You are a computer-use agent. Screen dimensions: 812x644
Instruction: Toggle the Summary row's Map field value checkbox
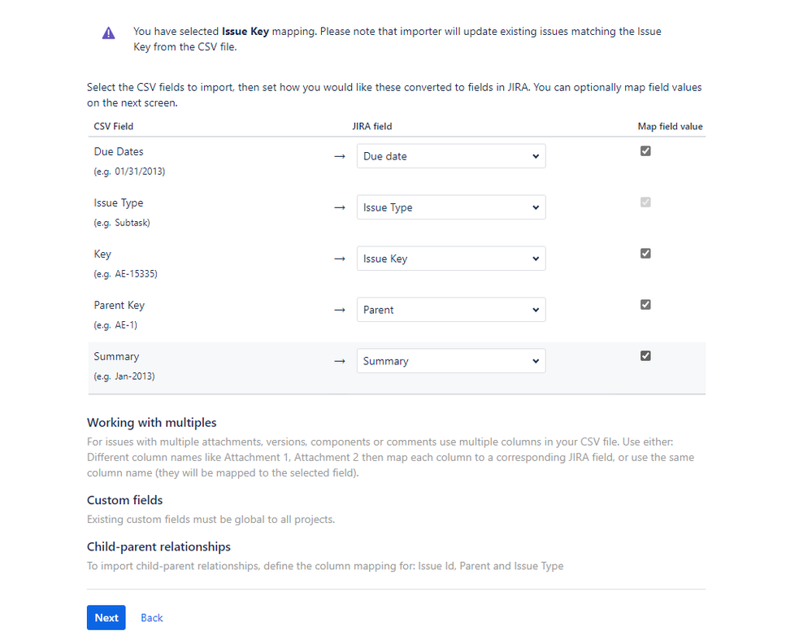[x=645, y=355]
